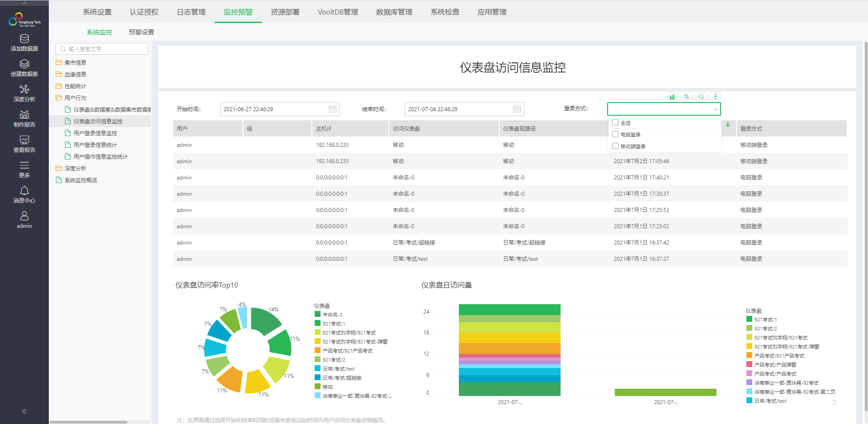Click the second date's green bar in chart
The image size is (868, 424).
tap(665, 392)
